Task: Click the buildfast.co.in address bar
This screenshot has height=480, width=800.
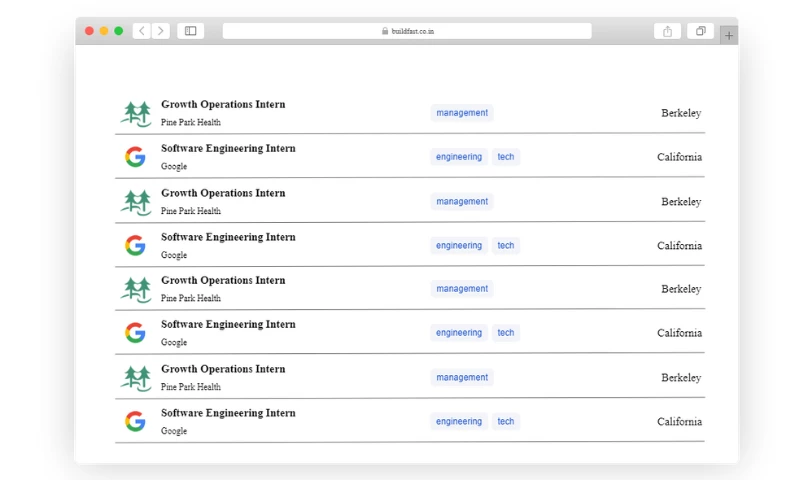Action: (407, 31)
